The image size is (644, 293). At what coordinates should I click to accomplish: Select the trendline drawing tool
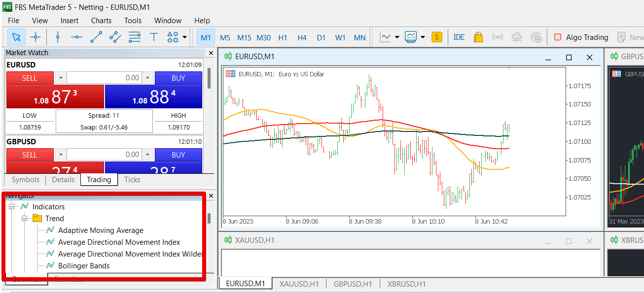tap(96, 37)
